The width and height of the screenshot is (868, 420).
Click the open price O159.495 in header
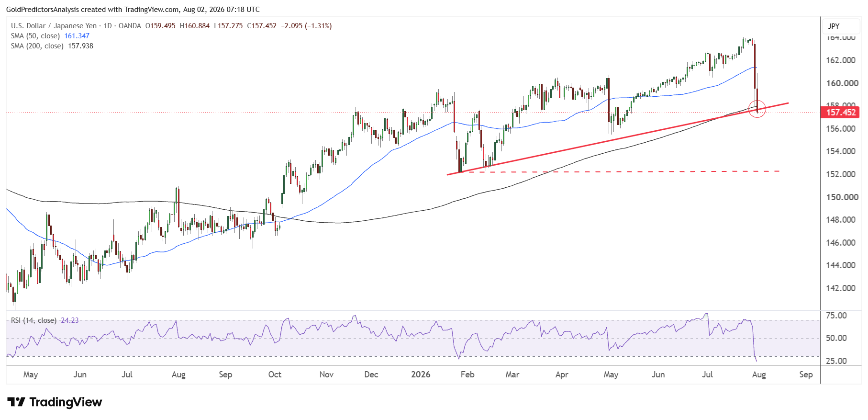coord(160,26)
